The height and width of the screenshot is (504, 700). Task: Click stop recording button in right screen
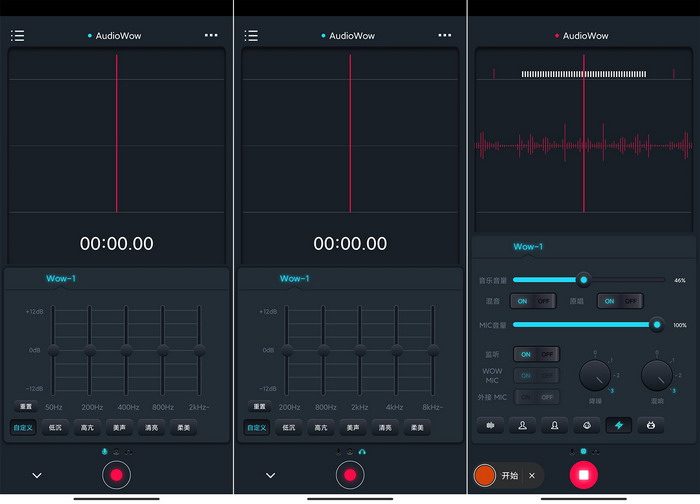[x=583, y=475]
